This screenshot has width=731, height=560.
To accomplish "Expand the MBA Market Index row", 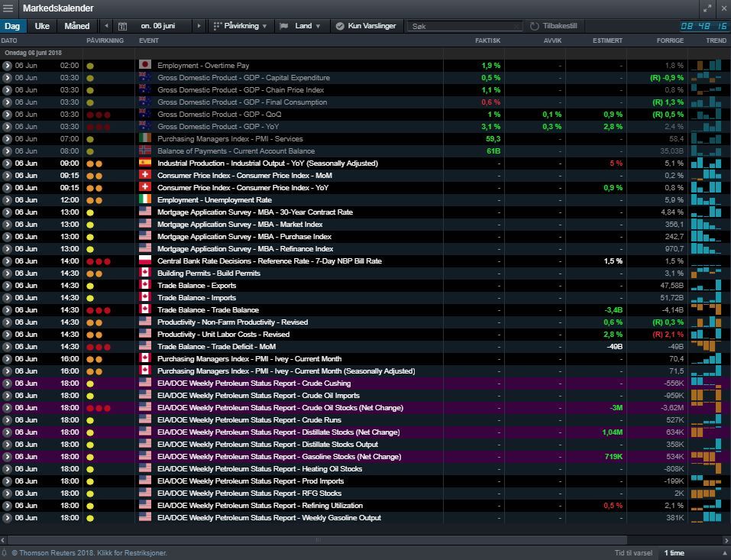I will click(7, 225).
